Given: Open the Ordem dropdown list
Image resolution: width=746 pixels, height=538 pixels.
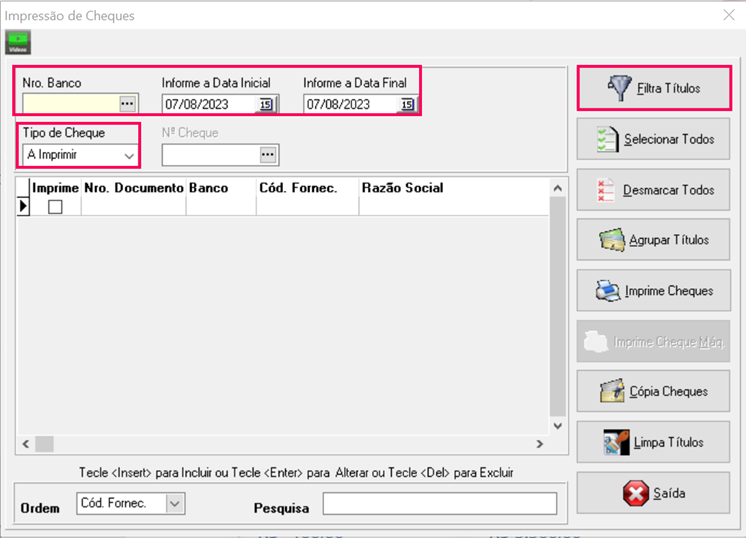Looking at the screenshot, I should click(x=175, y=504).
